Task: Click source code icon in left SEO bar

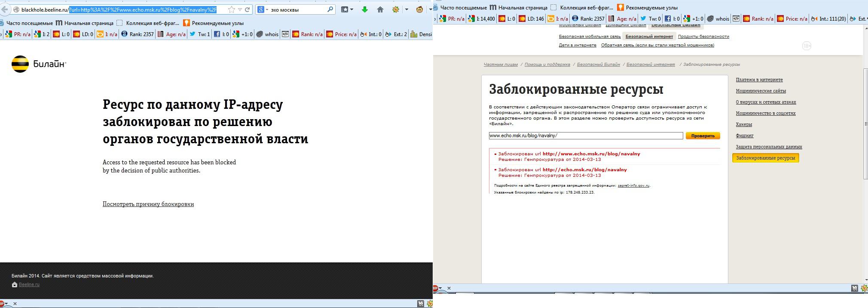Action: [285, 34]
